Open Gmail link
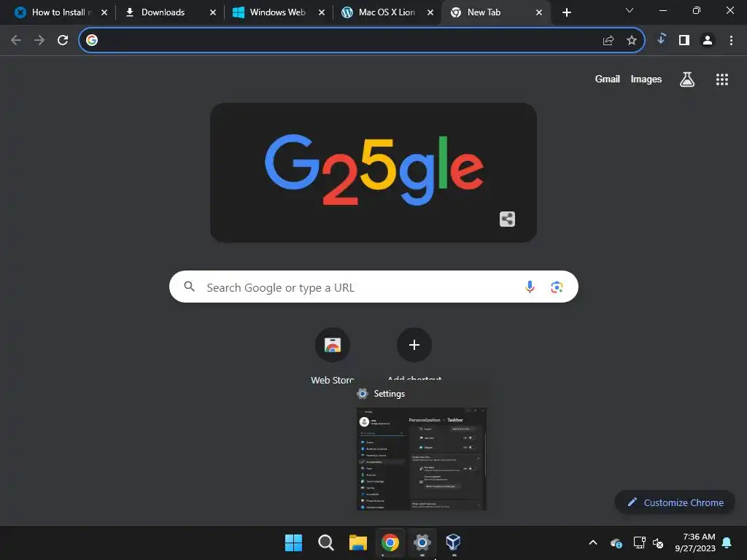747x560 pixels. pos(608,79)
